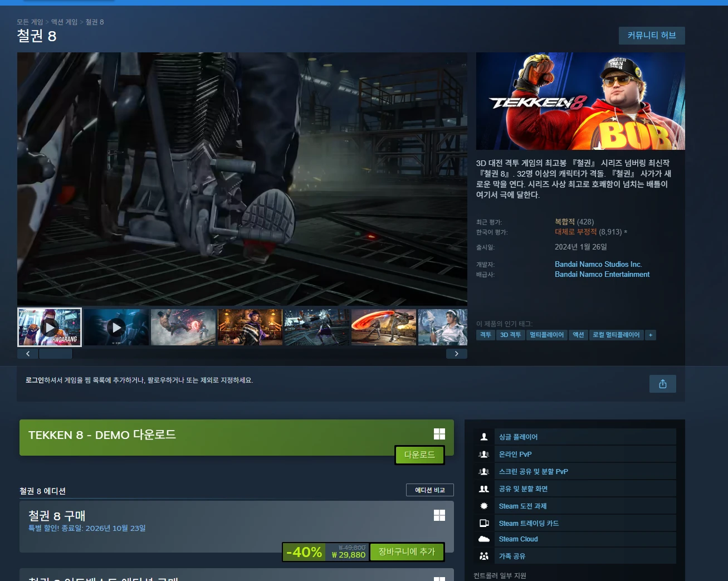Click the Steam 트레이딩 카드 icon
This screenshot has height=581, width=728.
pos(484,523)
